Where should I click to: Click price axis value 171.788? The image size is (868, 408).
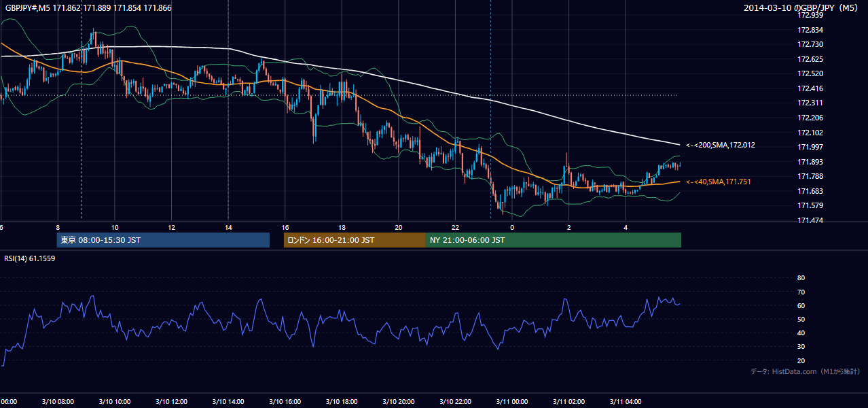pyautogui.click(x=810, y=177)
